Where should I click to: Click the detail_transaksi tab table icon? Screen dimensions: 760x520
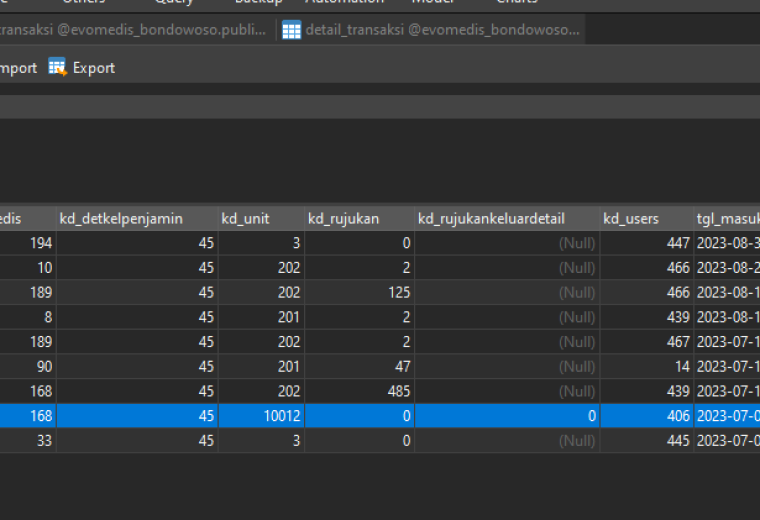click(291, 30)
